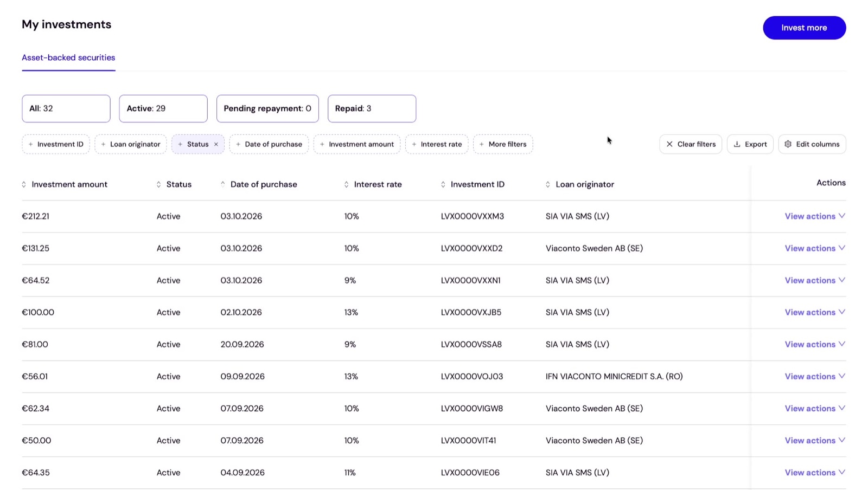Image resolution: width=868 pixels, height=490 pixels.
Task: Click the €62.34 investment amount cell
Action: coord(35,408)
